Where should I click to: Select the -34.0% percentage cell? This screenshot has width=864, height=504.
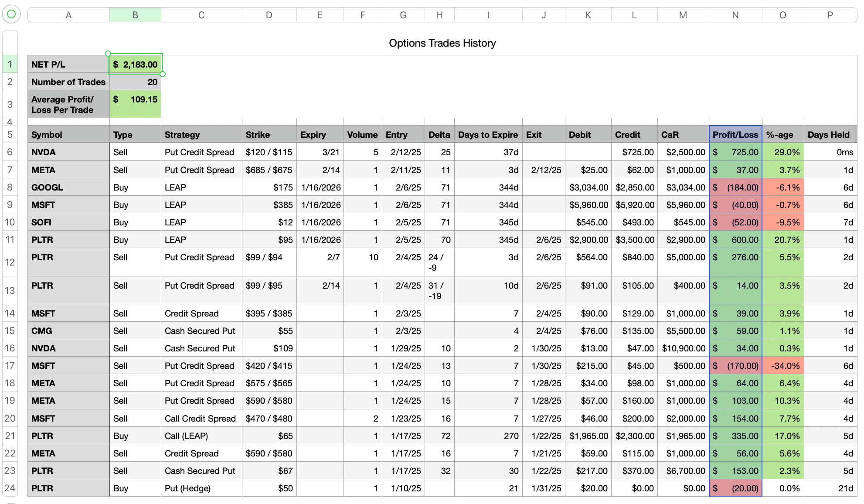pyautogui.click(x=783, y=365)
